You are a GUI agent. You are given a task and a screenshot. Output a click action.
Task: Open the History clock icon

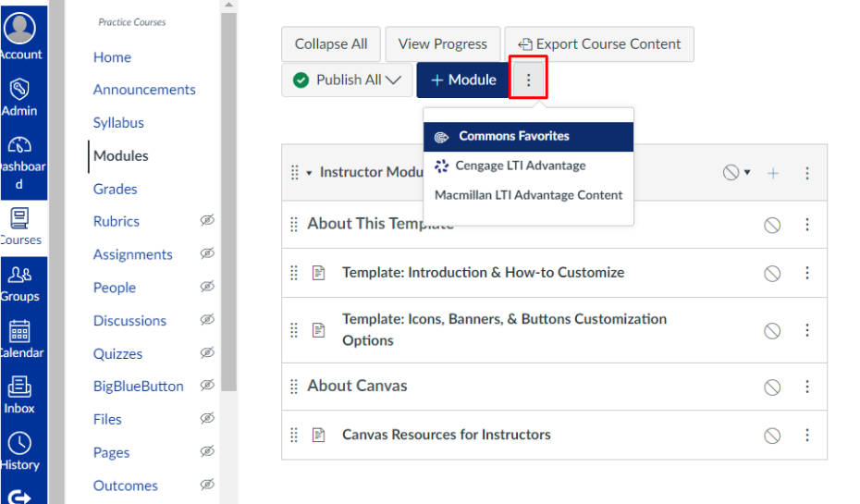pos(19,443)
